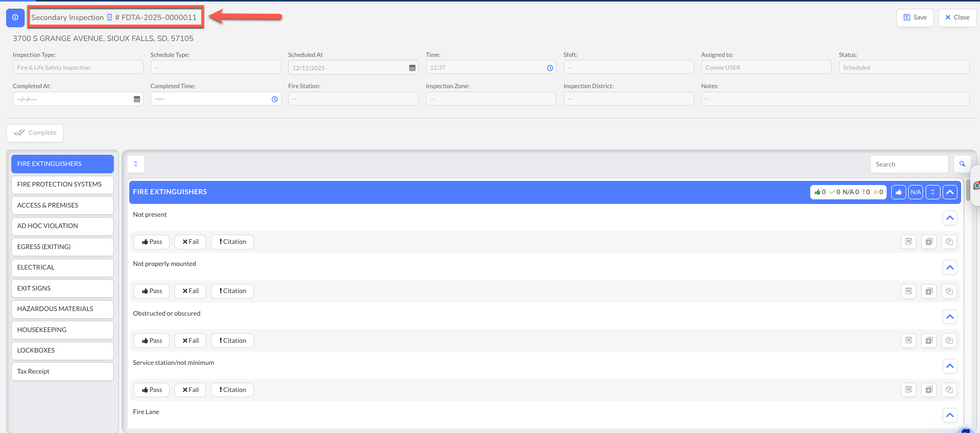Click the search magnifier button

coord(962,164)
